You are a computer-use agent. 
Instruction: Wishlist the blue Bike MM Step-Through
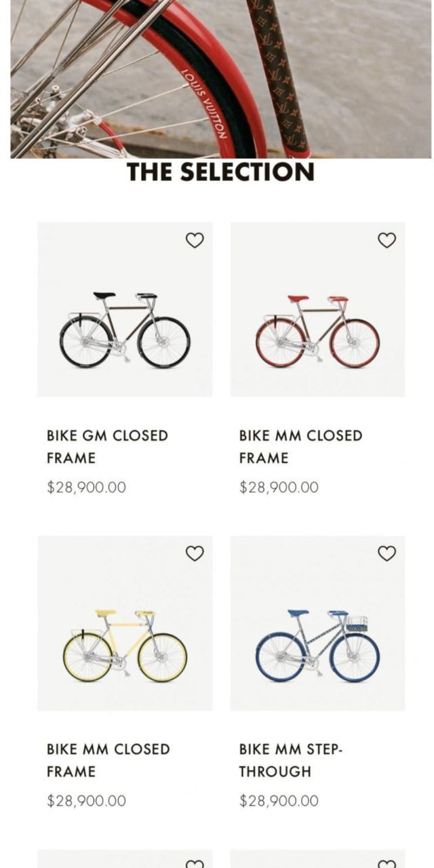click(x=387, y=553)
